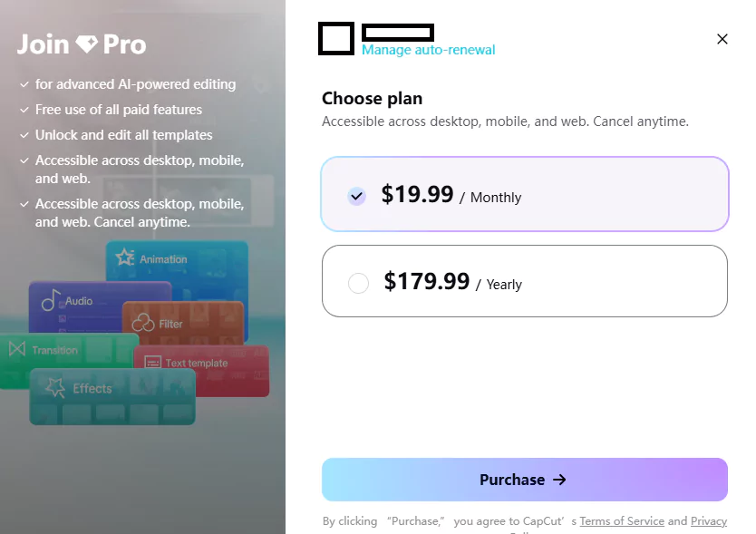The width and height of the screenshot is (756, 534).
Task: Click the Effects star icon
Action: (x=53, y=387)
